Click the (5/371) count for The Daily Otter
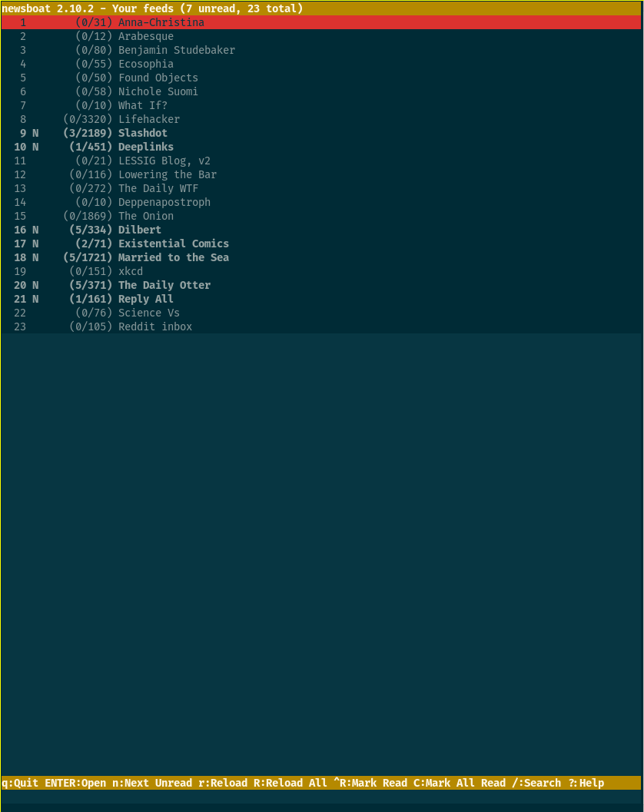Image resolution: width=644 pixels, height=812 pixels. (x=91, y=285)
